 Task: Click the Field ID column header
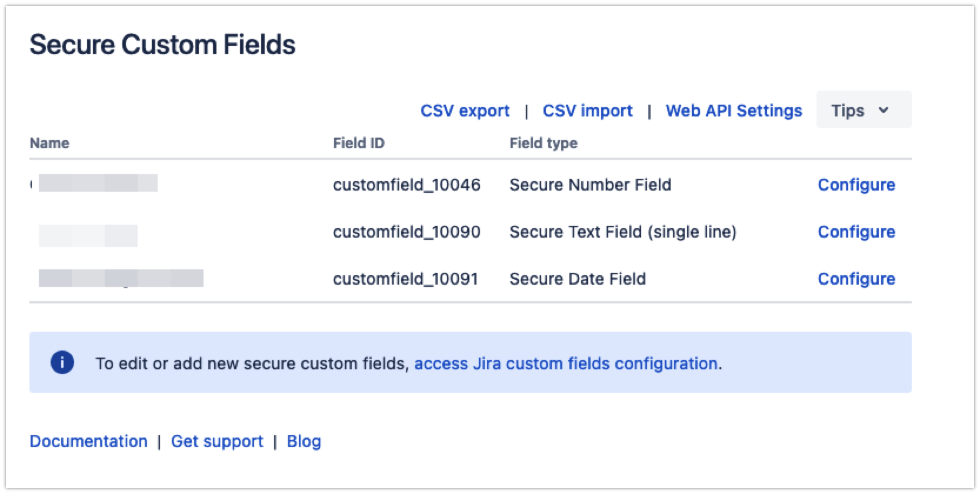pyautogui.click(x=358, y=143)
